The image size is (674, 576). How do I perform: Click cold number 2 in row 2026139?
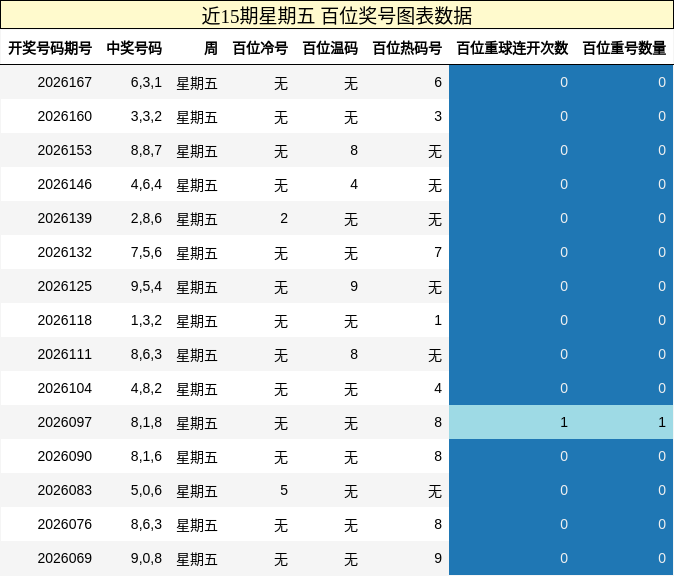point(284,218)
